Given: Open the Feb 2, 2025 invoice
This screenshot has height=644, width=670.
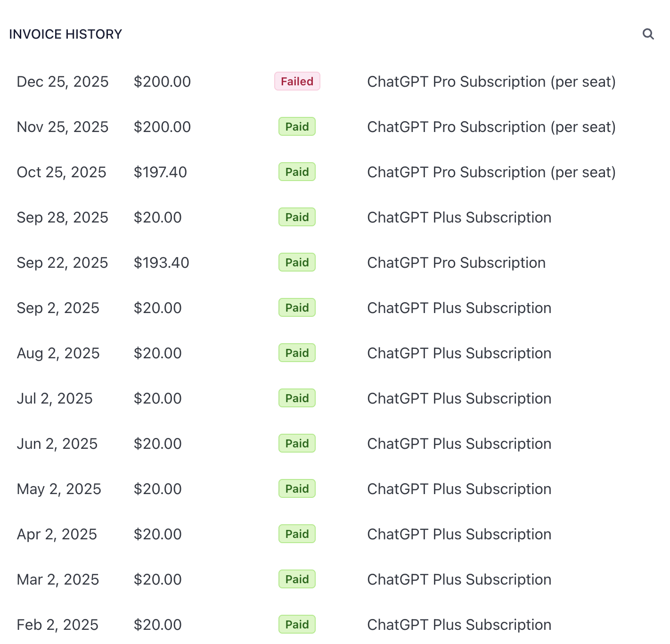Looking at the screenshot, I should [57, 625].
